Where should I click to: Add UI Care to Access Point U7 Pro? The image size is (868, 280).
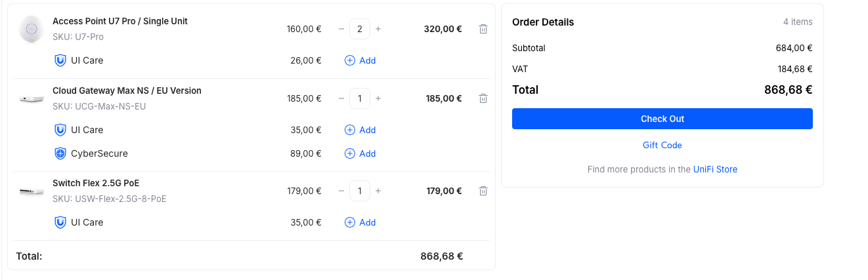360,60
